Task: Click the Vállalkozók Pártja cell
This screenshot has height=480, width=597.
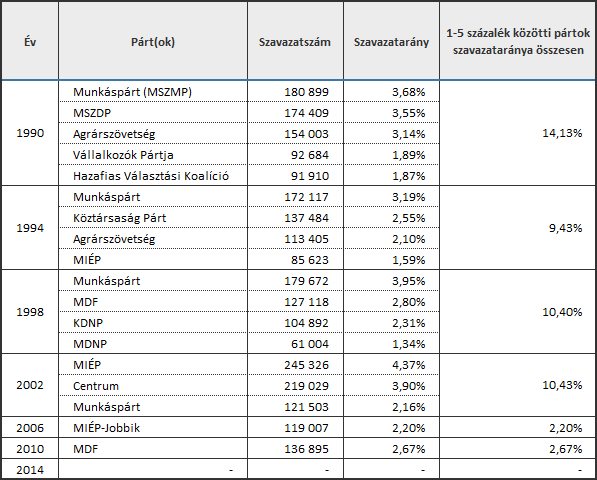Action: (x=153, y=155)
